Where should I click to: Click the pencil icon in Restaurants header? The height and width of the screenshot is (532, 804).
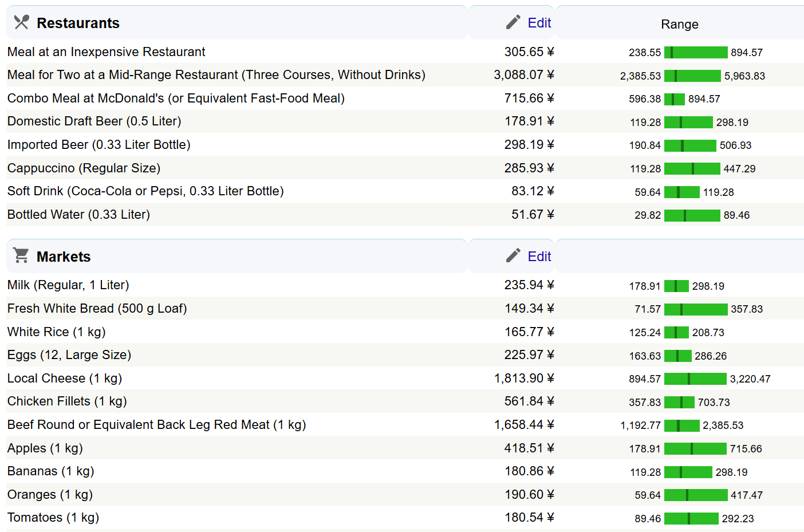[513, 22]
